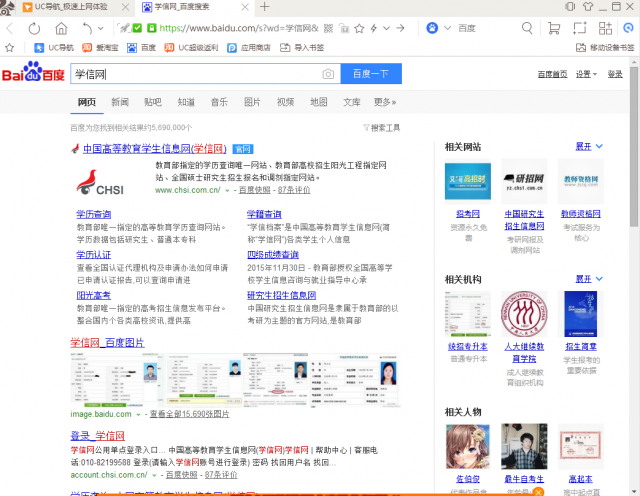Click the undo closed tab arrow icon
640x496 pixels.
click(x=87, y=29)
